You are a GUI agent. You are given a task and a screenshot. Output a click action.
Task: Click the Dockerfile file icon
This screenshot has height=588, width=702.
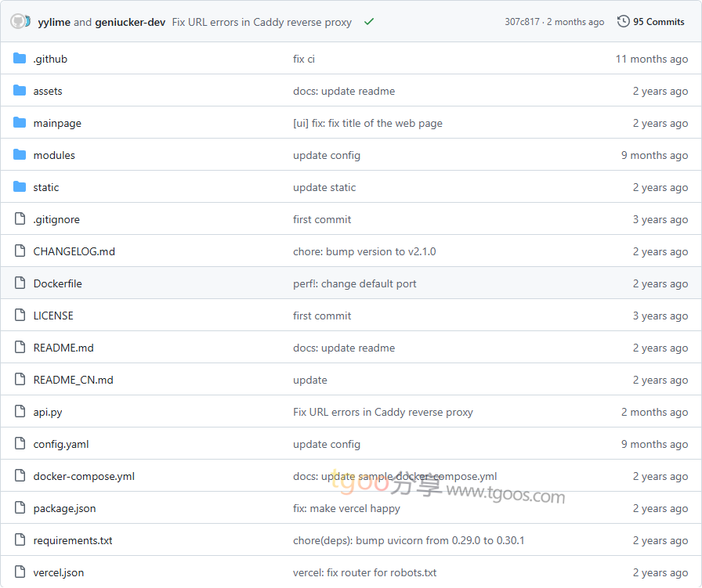point(20,283)
